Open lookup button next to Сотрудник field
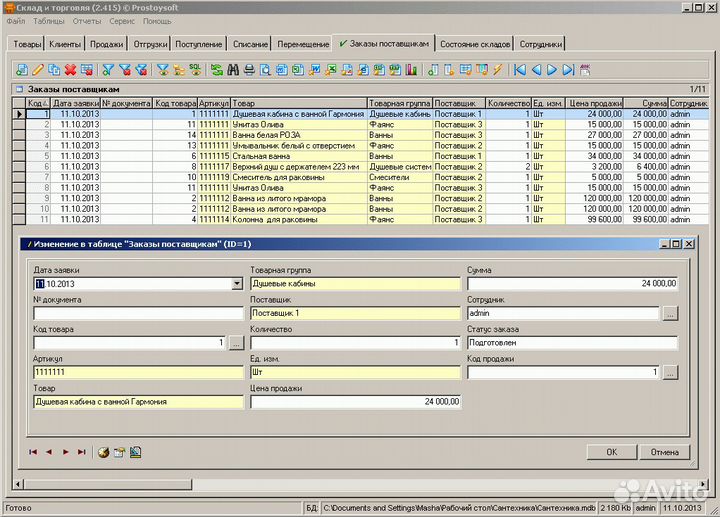Screen dimensions: 720x517 click(669, 313)
